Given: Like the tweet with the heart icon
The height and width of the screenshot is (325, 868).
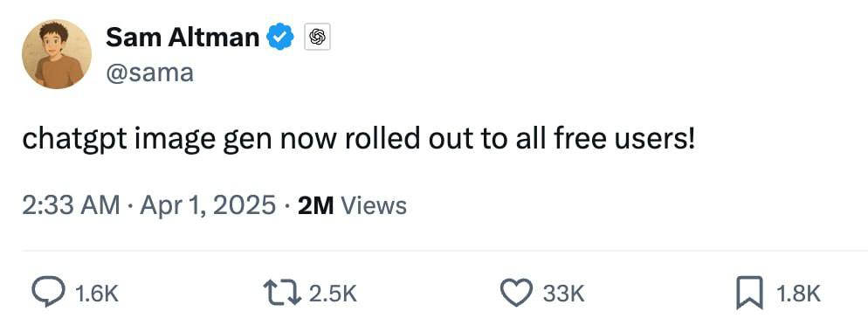Looking at the screenshot, I should click(x=516, y=293).
